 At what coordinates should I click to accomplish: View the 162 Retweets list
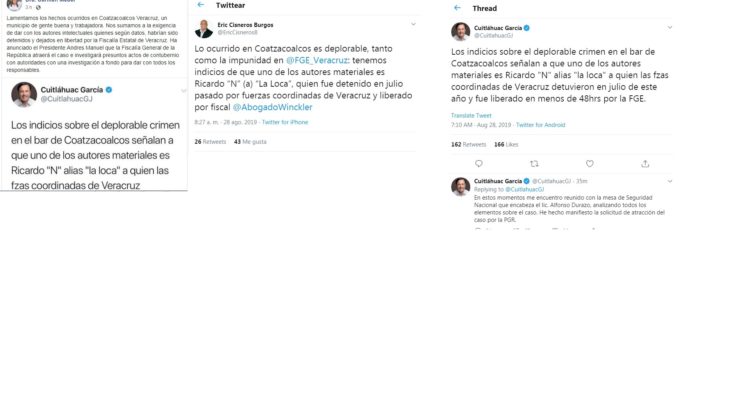[x=468, y=144]
